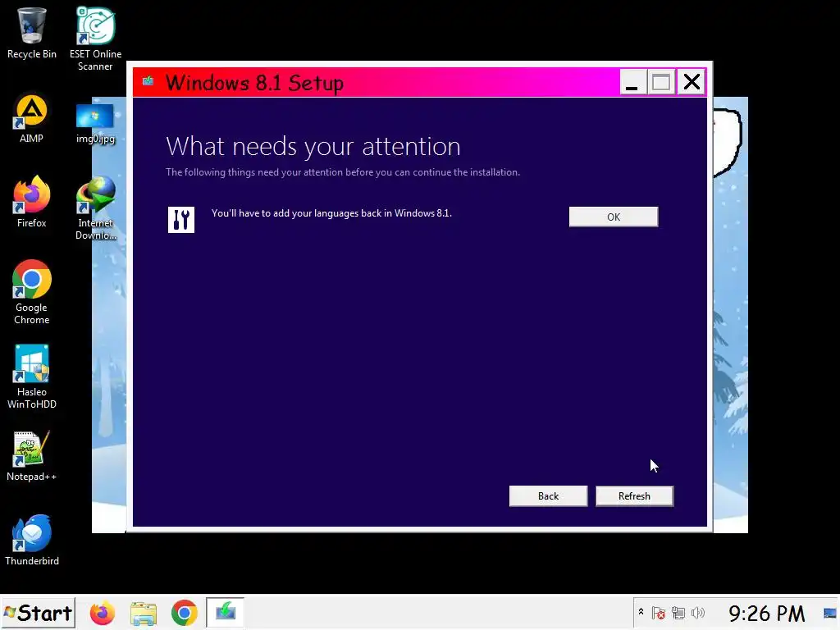840x630 pixels.
Task: Open the Firefox desktop shortcut
Action: click(32, 202)
